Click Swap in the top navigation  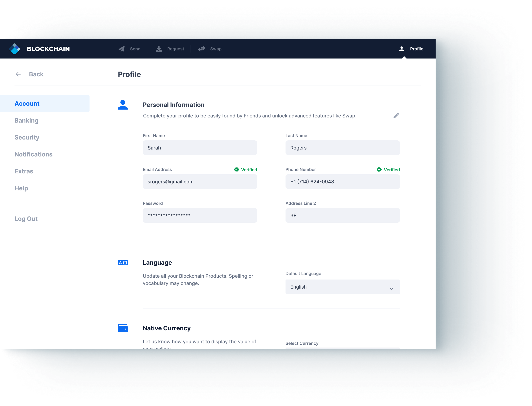216,49
